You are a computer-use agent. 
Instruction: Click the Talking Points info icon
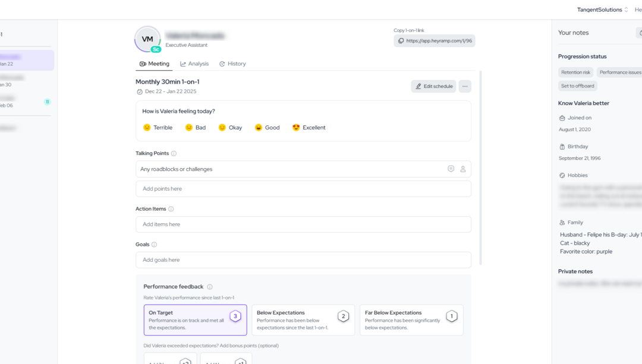pos(174,154)
